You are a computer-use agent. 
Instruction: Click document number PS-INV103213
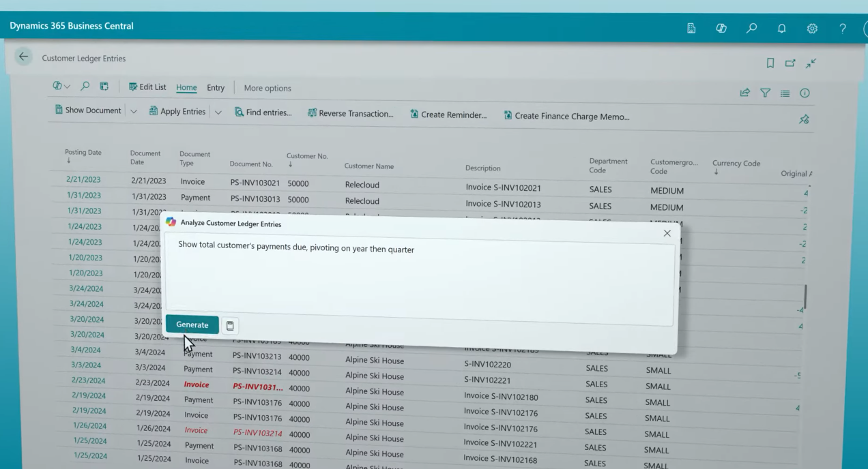(258, 357)
